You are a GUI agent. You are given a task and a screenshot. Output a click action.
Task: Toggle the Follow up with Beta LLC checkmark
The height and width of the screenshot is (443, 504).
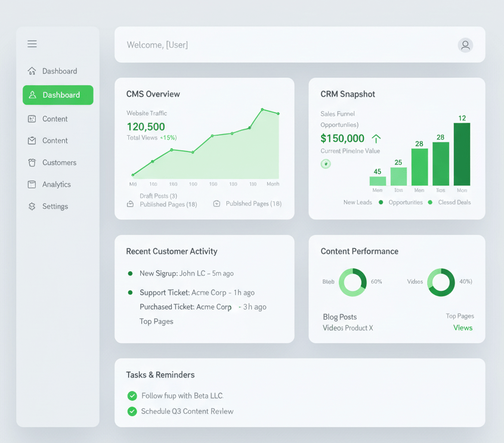(132, 396)
